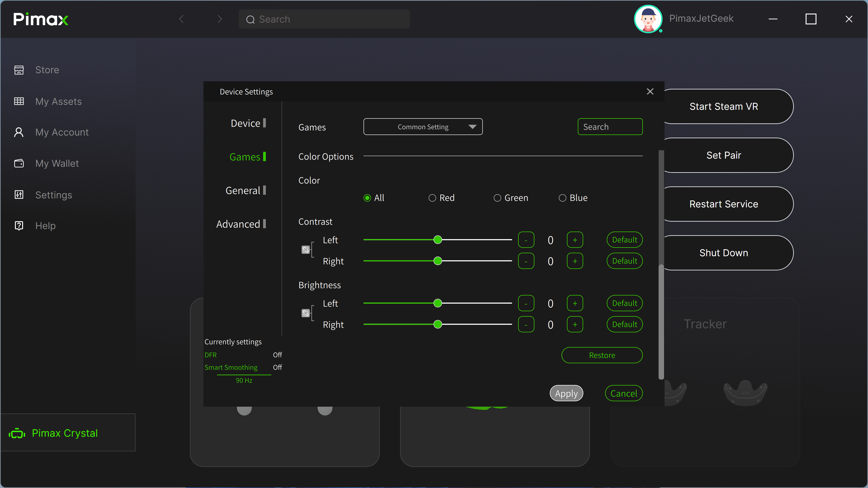Click the Device Settings vertical scrollbar
Viewport: 868px width, 488px height.
coord(661,322)
